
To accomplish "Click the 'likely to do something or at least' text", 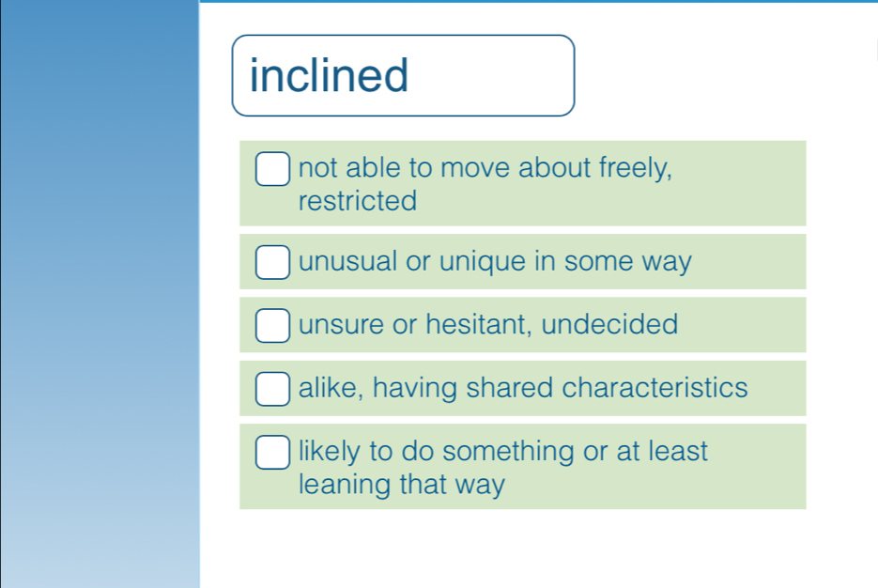I will 503,451.
